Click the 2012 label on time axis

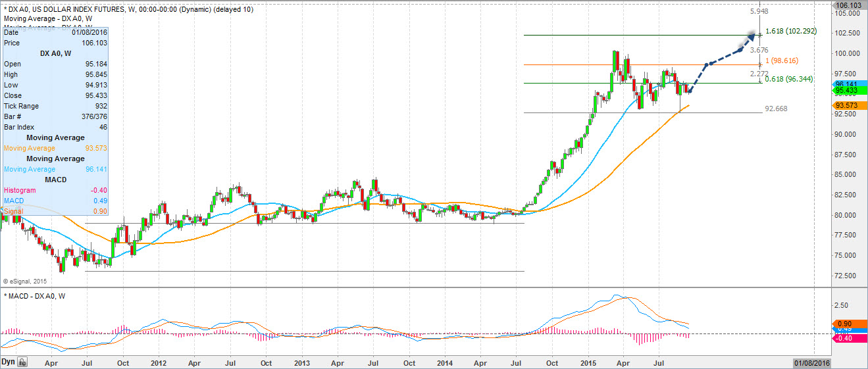[159, 362]
